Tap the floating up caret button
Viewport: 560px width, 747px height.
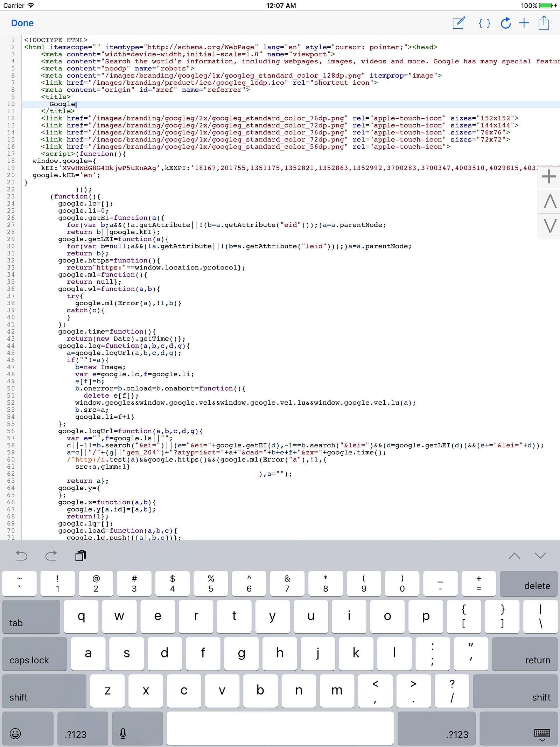(549, 201)
